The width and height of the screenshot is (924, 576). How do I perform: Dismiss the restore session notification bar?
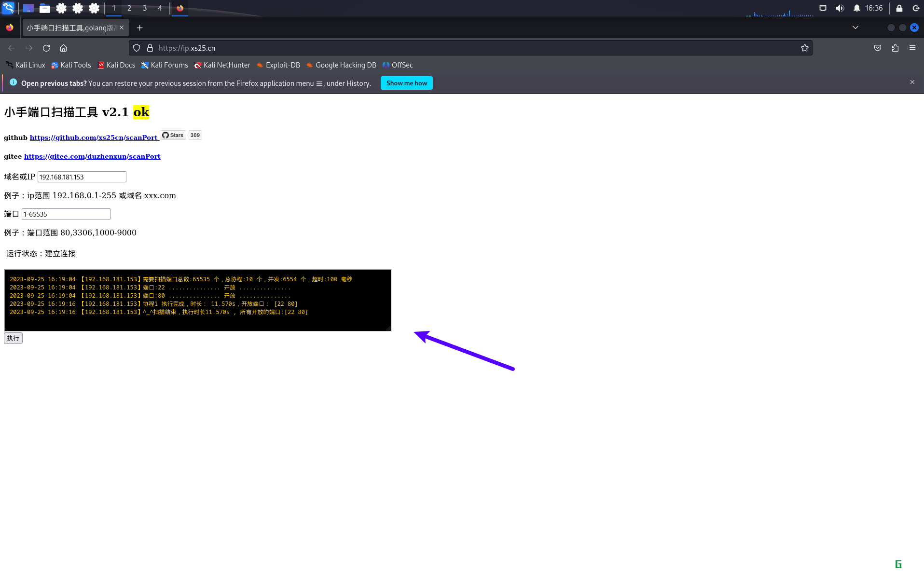pos(912,82)
